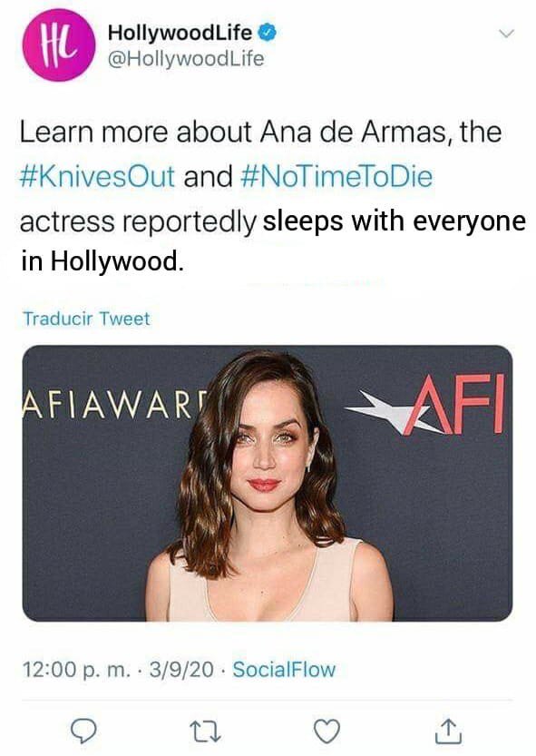536x756 pixels.
Task: Click the Traducir Tweet link
Action: tap(86, 319)
